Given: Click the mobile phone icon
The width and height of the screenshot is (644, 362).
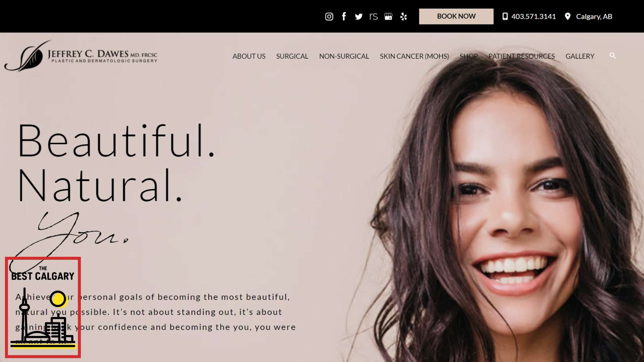Looking at the screenshot, I should tap(505, 16).
